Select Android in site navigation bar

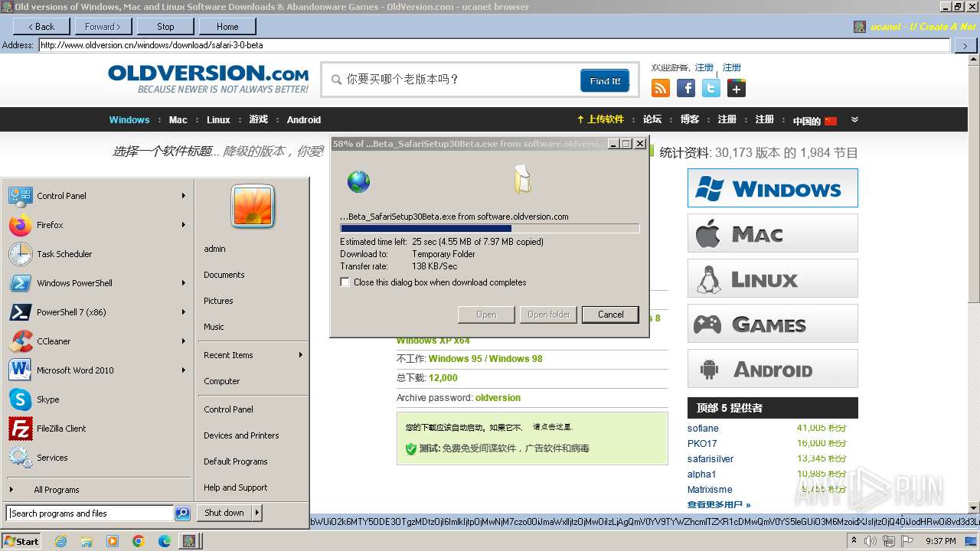(x=304, y=120)
